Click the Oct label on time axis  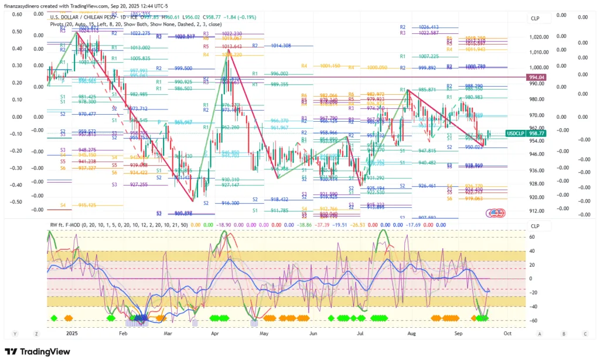[507, 334]
